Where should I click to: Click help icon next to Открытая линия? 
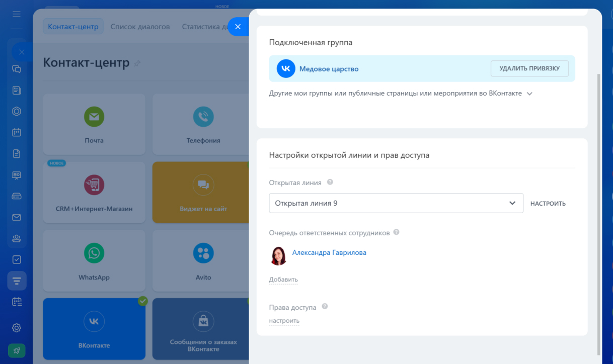point(330,182)
